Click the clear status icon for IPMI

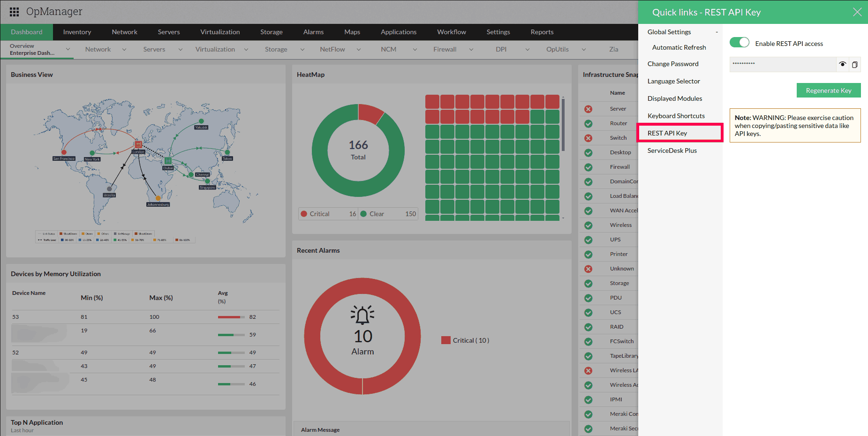(x=588, y=400)
